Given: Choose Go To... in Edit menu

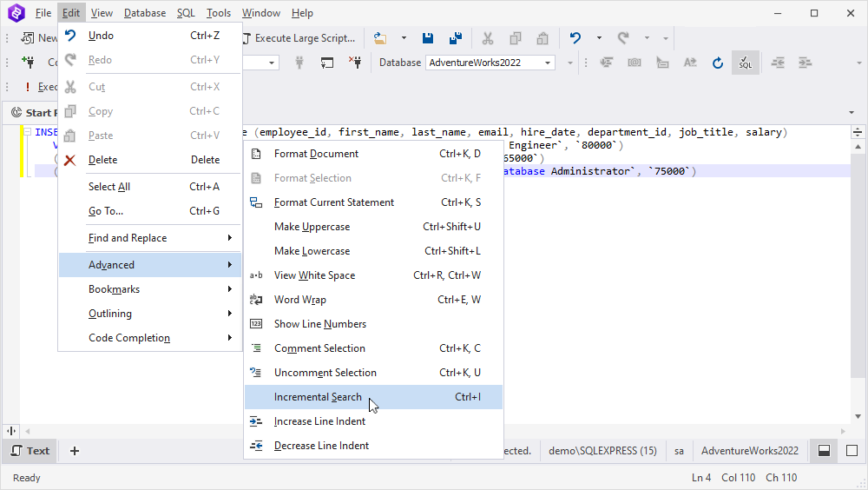Looking at the screenshot, I should pos(150,211).
